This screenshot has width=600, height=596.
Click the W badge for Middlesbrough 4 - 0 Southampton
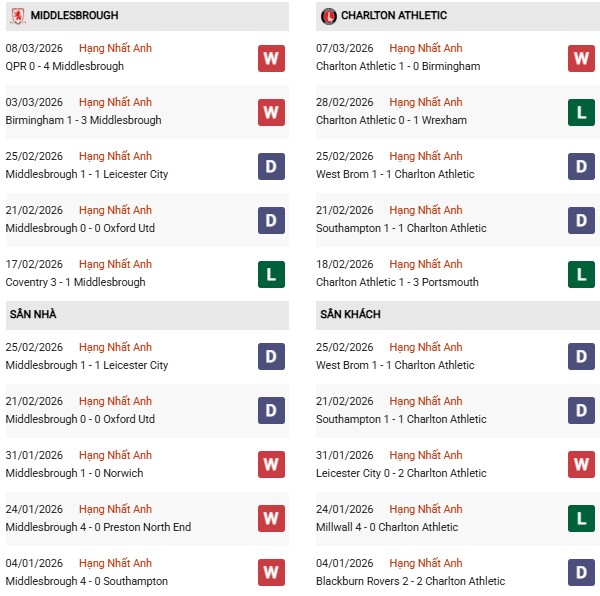click(271, 573)
